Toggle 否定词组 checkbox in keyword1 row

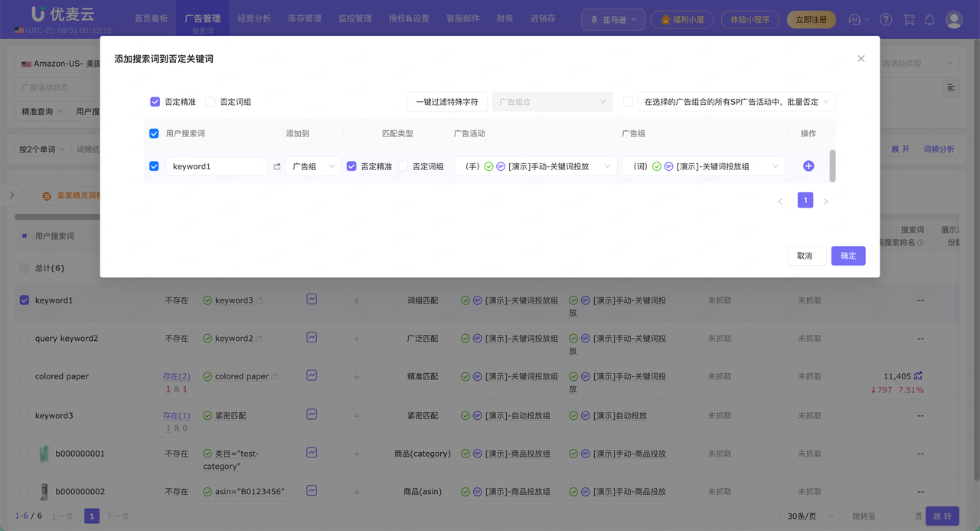pos(403,166)
